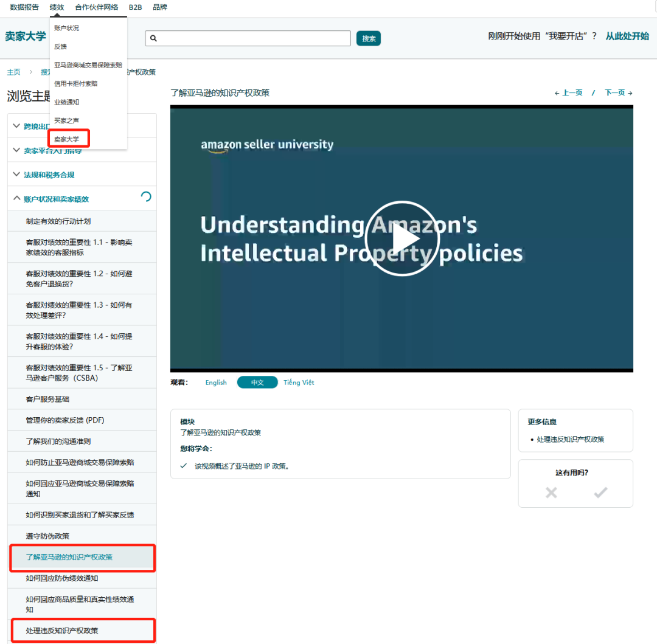Select 买家之声 menu entry
The height and width of the screenshot is (644, 657).
66,120
